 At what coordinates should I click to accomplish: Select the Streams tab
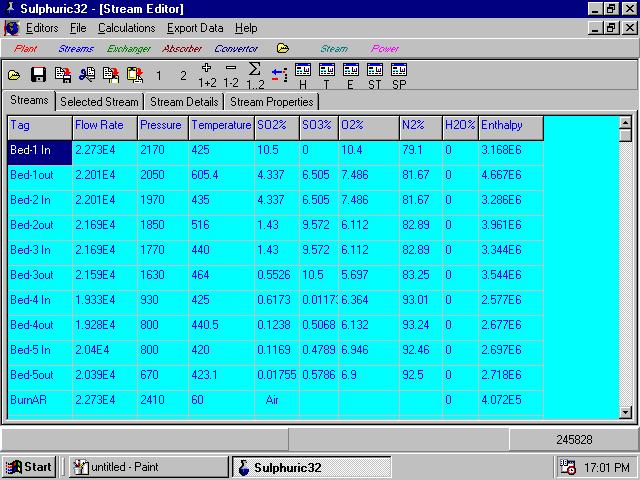(29, 100)
